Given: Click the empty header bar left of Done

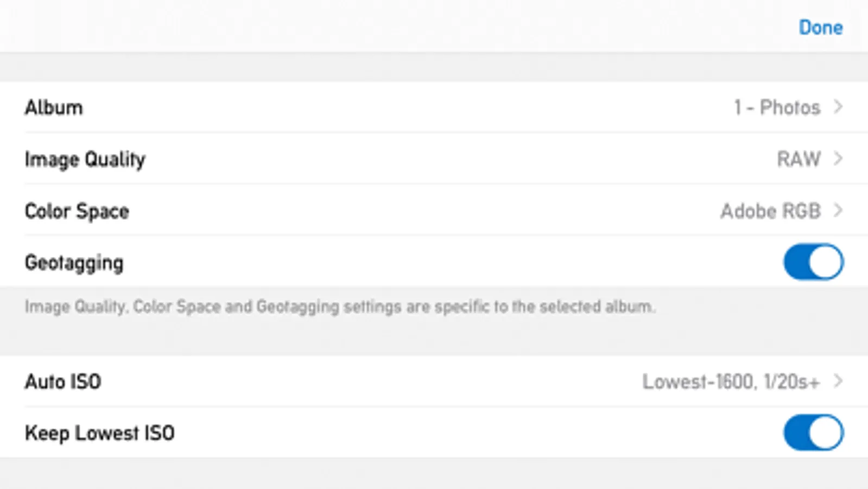Looking at the screenshot, I should pos(380,27).
